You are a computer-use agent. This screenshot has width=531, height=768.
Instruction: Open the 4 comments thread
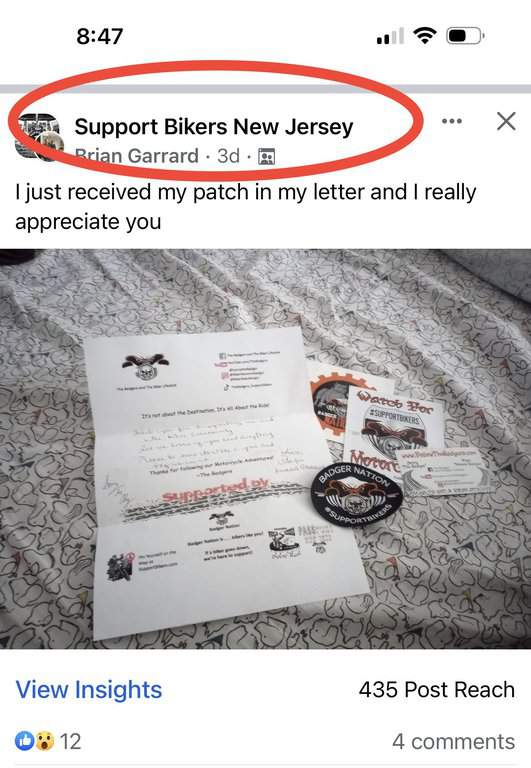454,741
